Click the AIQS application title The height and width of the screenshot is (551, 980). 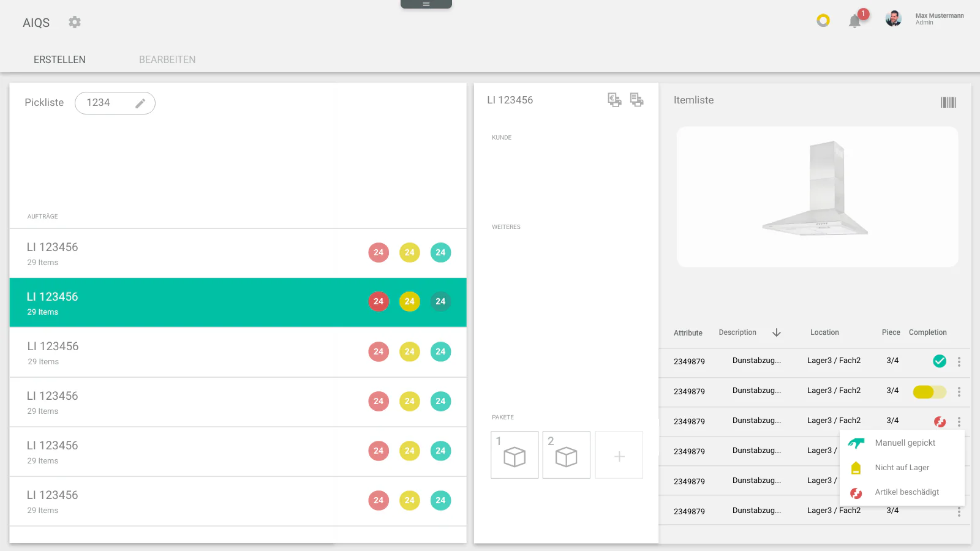click(x=36, y=23)
